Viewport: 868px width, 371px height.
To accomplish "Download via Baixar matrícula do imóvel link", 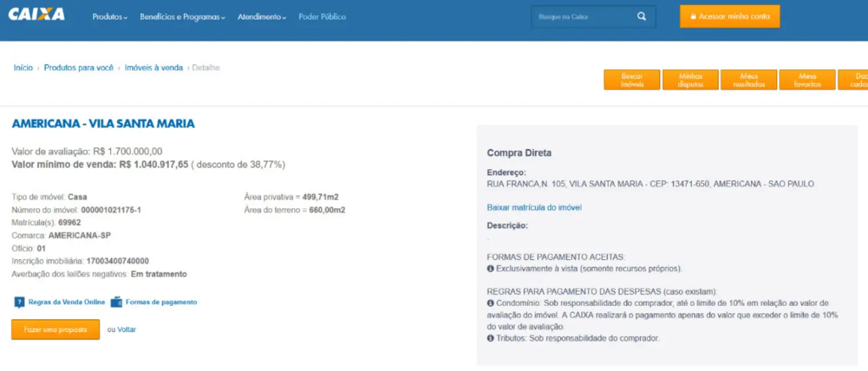I will tap(534, 208).
